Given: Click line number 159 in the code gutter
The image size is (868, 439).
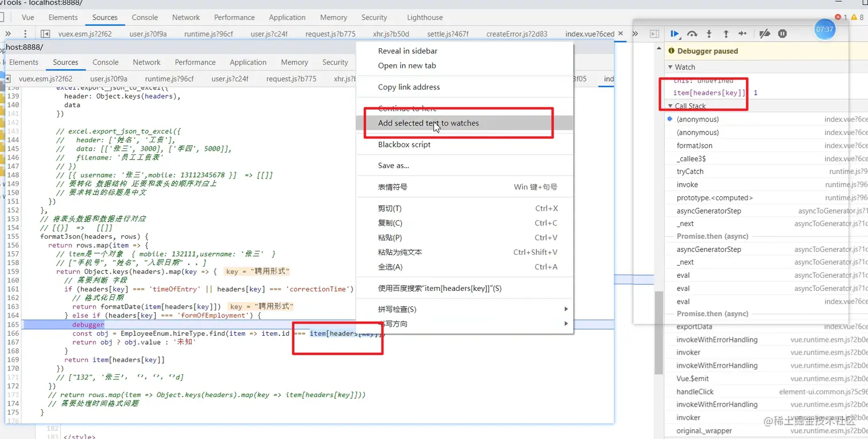Looking at the screenshot, I should pyautogui.click(x=12, y=271).
